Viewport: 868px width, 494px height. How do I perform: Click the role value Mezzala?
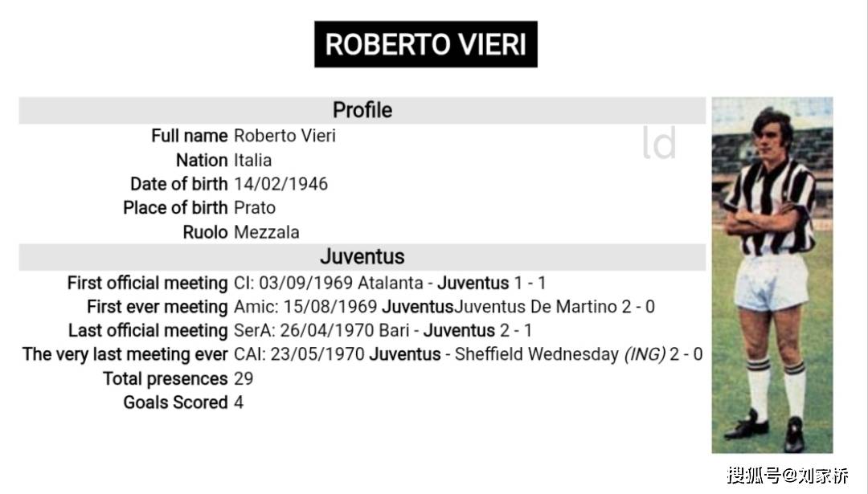tap(266, 232)
